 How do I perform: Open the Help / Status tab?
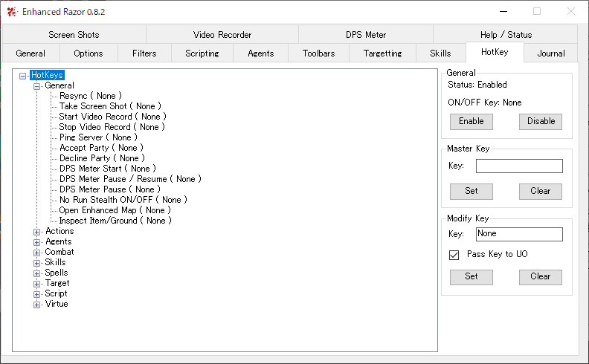(506, 34)
